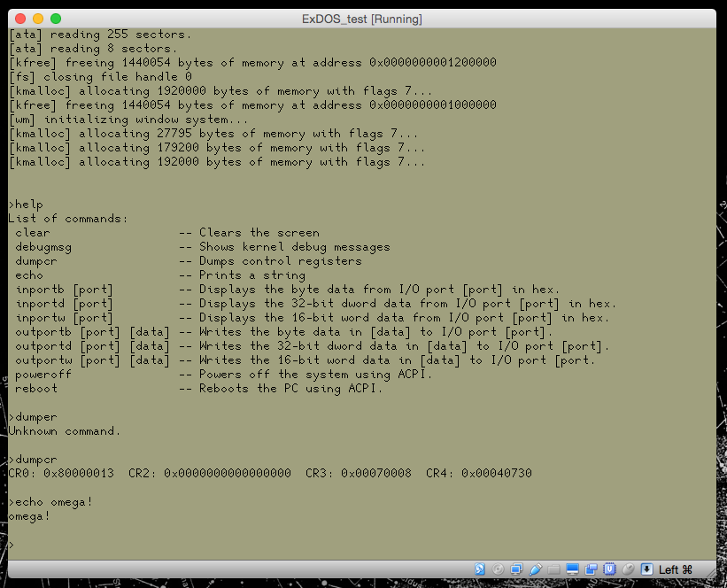Close the ExDOS_test window with red button
Screen dimensions: 727x588
(20, 19)
